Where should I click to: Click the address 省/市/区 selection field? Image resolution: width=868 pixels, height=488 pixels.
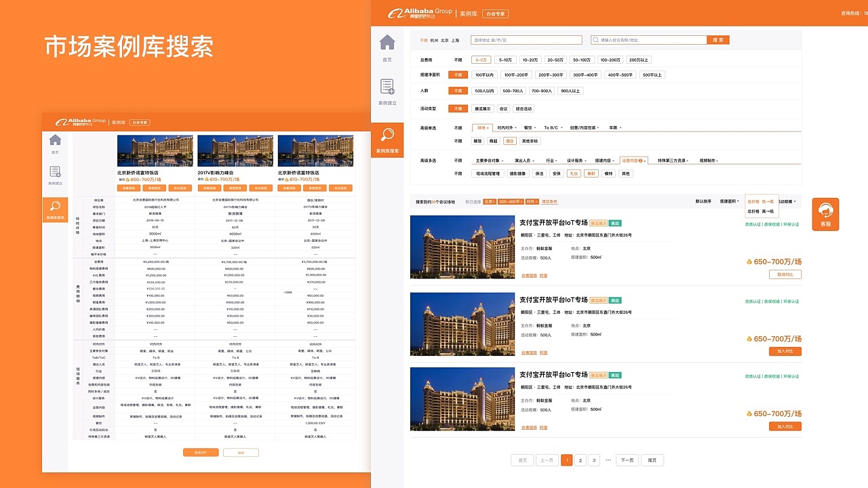tap(526, 40)
